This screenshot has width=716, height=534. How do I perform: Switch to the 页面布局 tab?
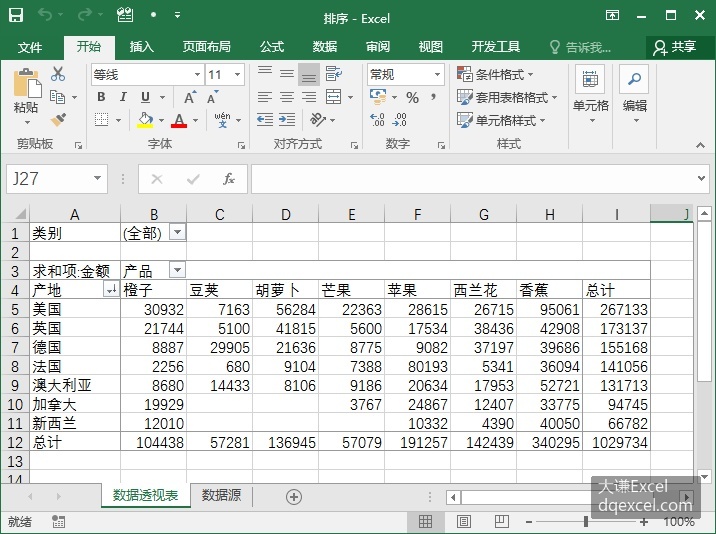206,47
